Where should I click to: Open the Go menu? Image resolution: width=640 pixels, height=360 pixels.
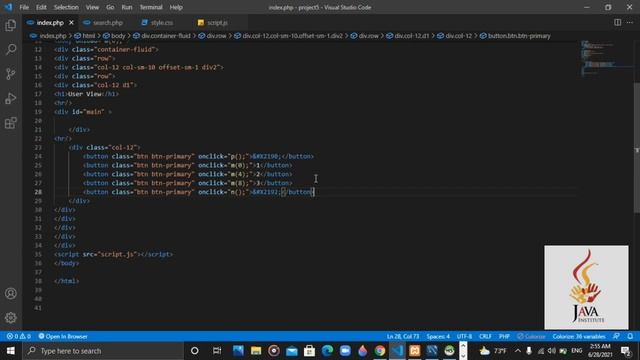click(110, 7)
